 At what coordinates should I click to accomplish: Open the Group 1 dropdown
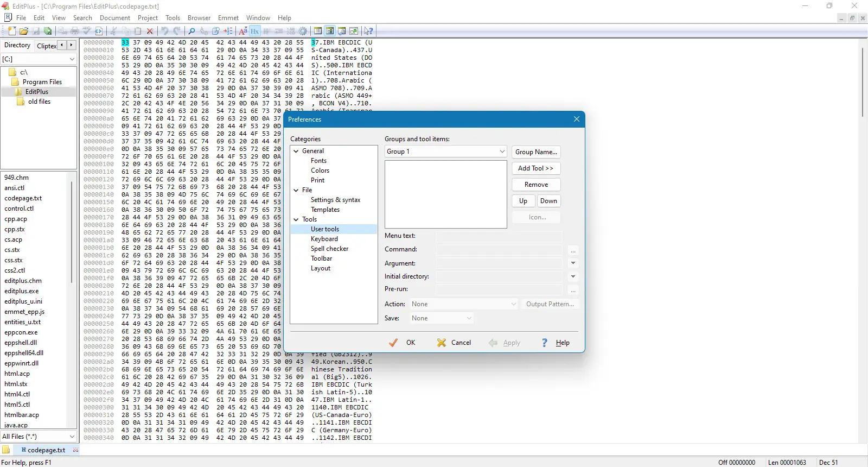[x=502, y=152]
